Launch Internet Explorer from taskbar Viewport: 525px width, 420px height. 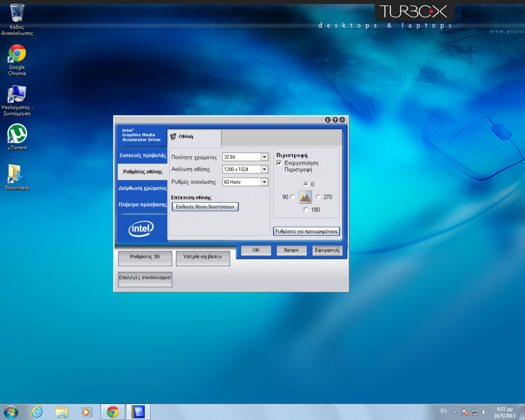pos(37,412)
